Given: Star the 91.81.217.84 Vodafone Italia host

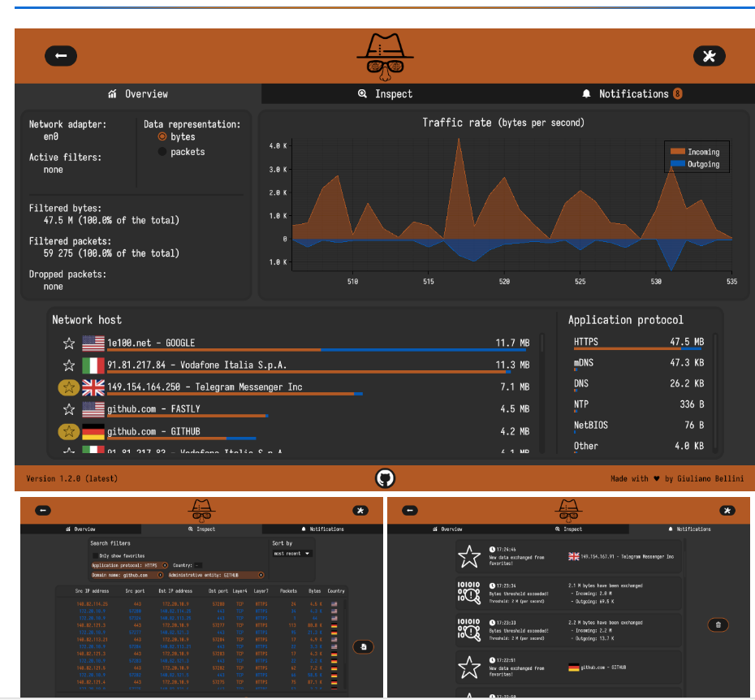Looking at the screenshot, I should coord(69,365).
